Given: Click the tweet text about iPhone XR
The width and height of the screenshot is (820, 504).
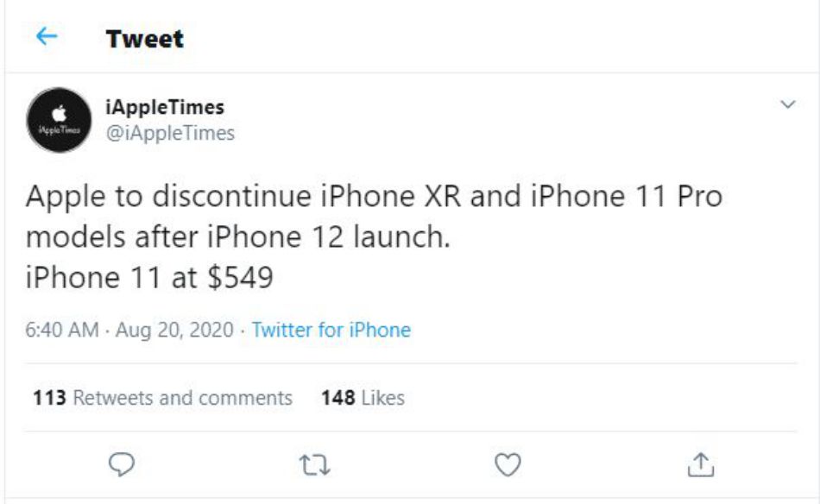Looking at the screenshot, I should (x=374, y=217).
